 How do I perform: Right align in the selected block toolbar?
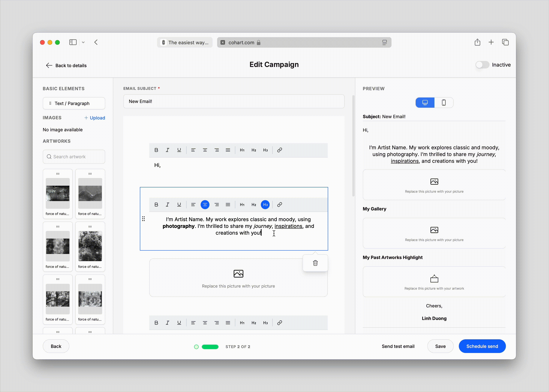[217, 204]
